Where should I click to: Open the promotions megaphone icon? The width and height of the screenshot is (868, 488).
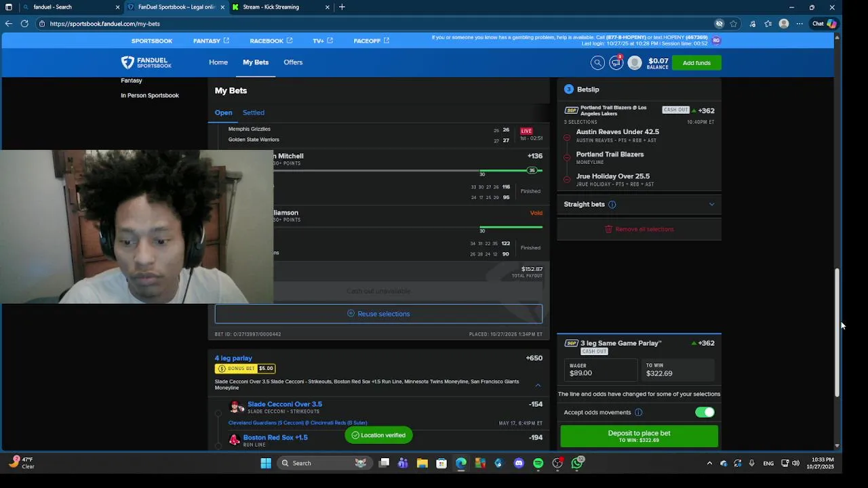pyautogui.click(x=616, y=62)
